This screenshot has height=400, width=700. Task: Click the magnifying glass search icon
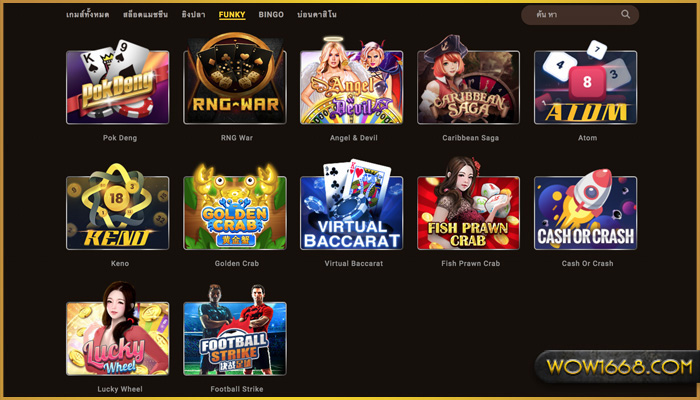click(x=625, y=14)
